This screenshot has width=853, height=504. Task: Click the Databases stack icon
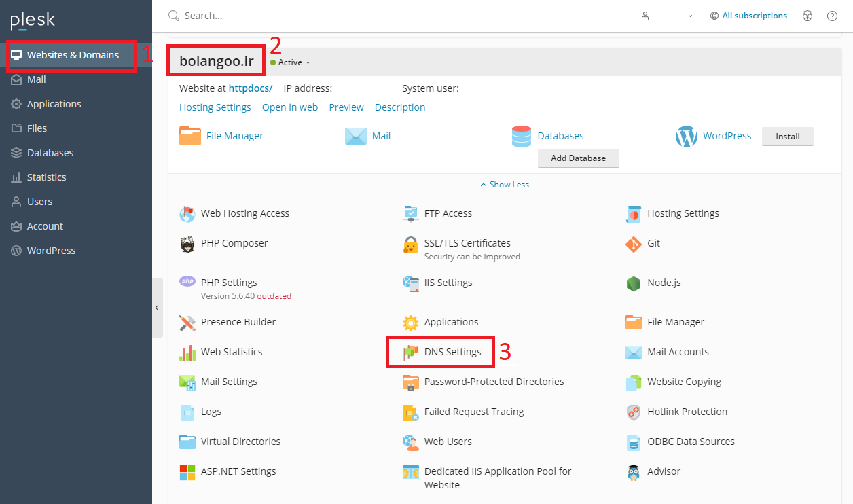[x=522, y=137]
